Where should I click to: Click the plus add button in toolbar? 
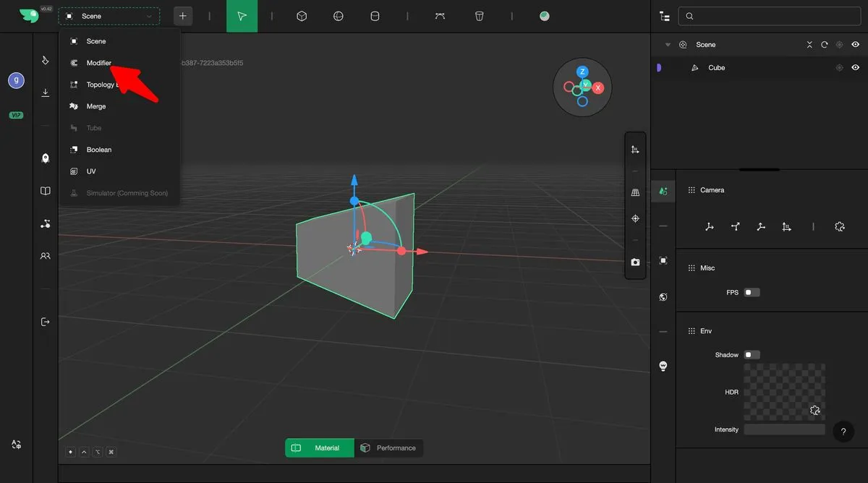183,16
